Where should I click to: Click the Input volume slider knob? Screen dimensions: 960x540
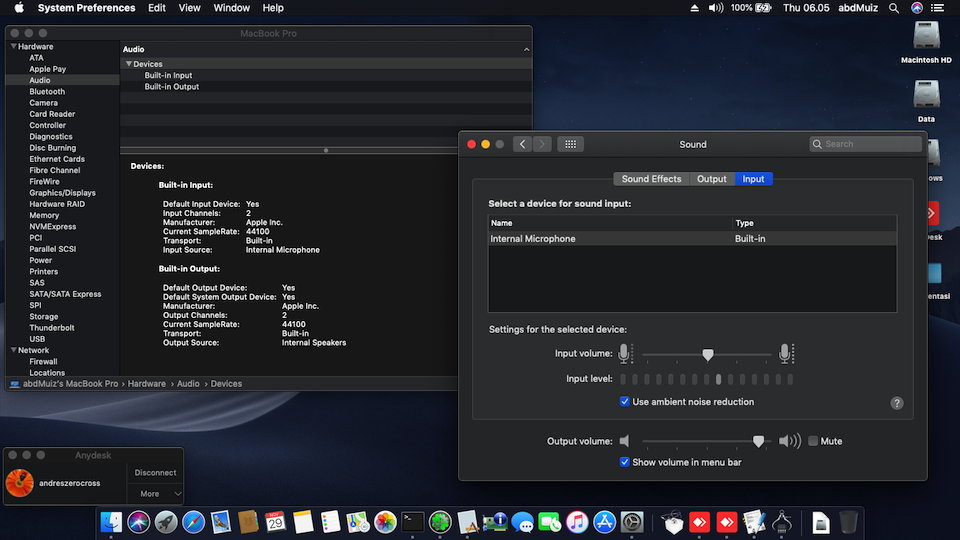click(708, 354)
